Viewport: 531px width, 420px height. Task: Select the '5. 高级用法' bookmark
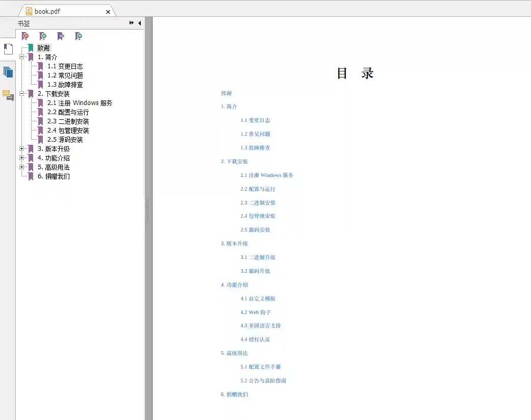click(54, 167)
